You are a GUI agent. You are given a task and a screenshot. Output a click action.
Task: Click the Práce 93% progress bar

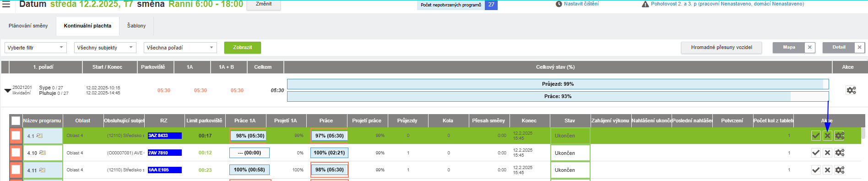[558, 96]
